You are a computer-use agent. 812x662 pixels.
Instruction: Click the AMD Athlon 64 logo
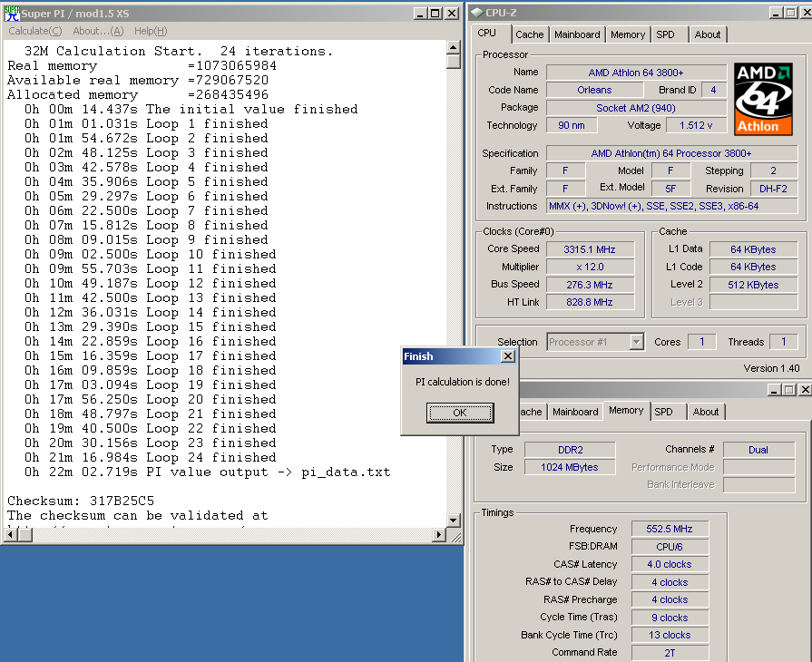click(x=763, y=100)
